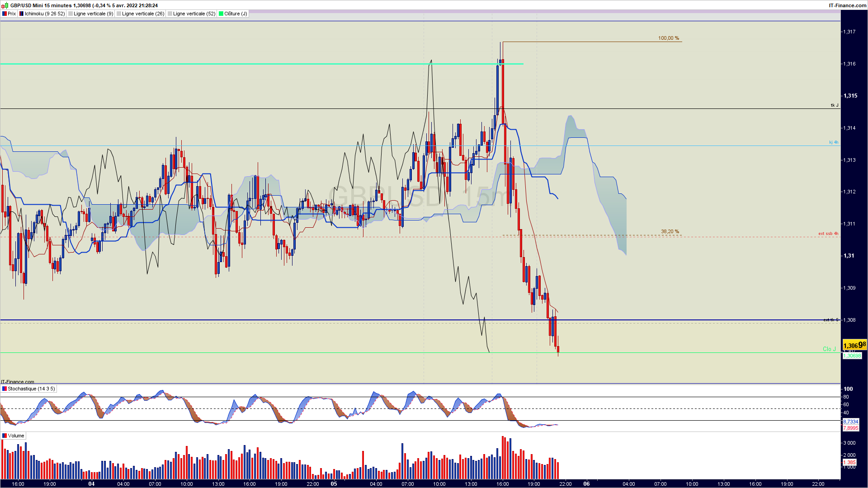The image size is (868, 488).
Task: Click the 100,00 % Fibonacci level label
Action: point(668,38)
